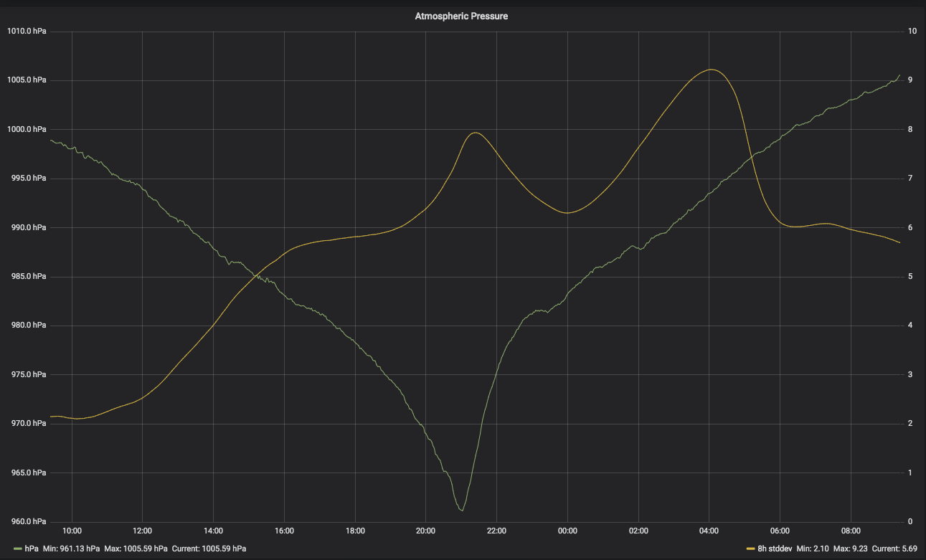Click the 00:00 label on the time axis
Viewport: 926px width, 560px height.
[x=567, y=531]
